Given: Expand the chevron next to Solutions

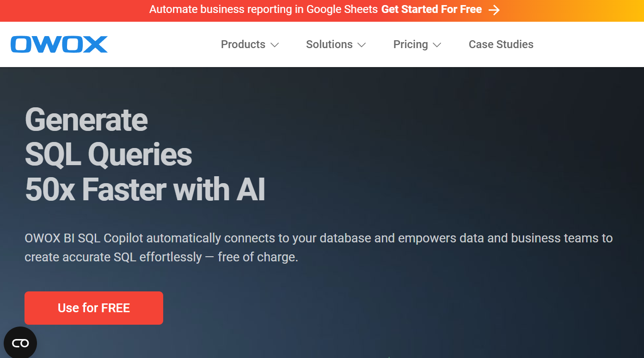Looking at the screenshot, I should (x=362, y=45).
